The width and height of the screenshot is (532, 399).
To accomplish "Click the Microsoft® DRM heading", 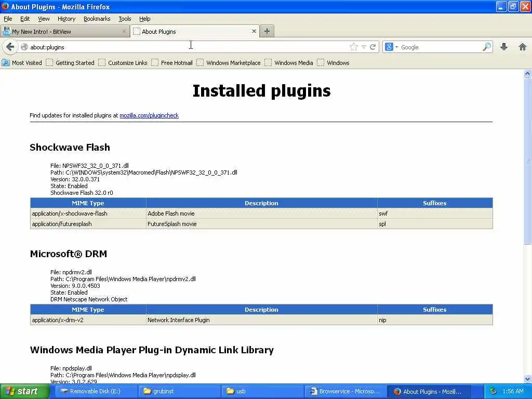I will [69, 254].
